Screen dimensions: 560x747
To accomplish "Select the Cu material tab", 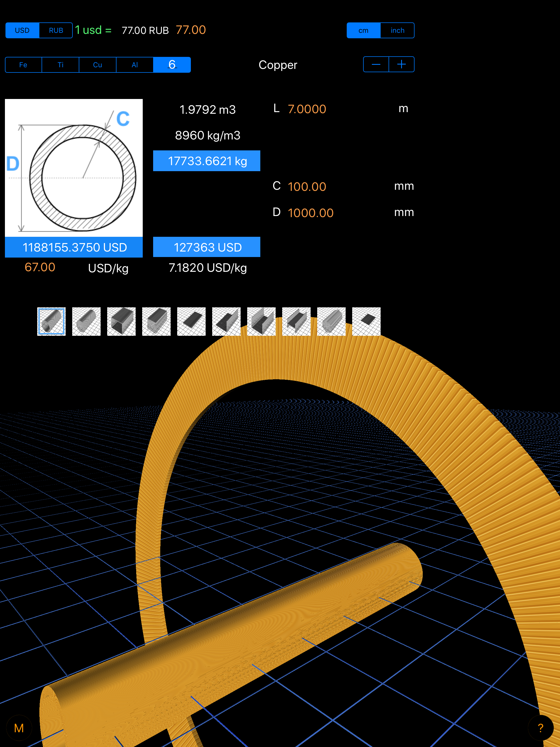I will pyautogui.click(x=98, y=65).
